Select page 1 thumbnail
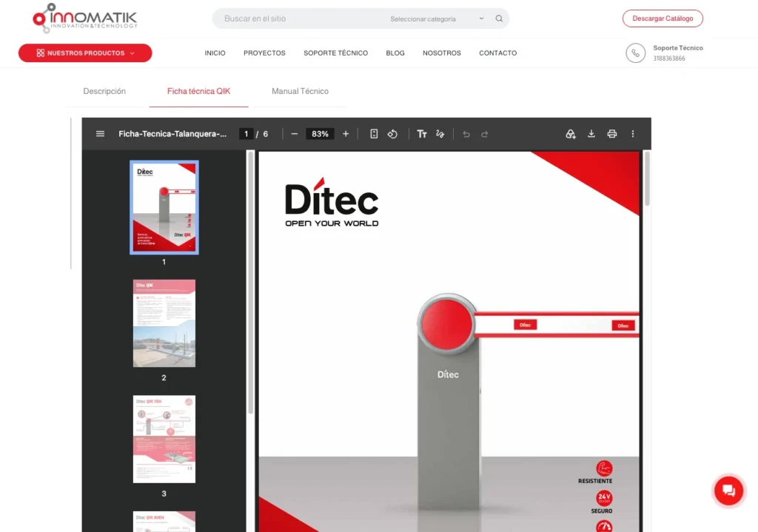 (x=164, y=207)
